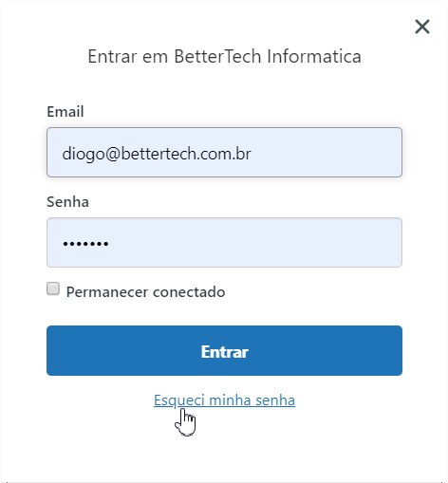Tick the stay-connected box below Senha
448x483 pixels.
coord(53,288)
